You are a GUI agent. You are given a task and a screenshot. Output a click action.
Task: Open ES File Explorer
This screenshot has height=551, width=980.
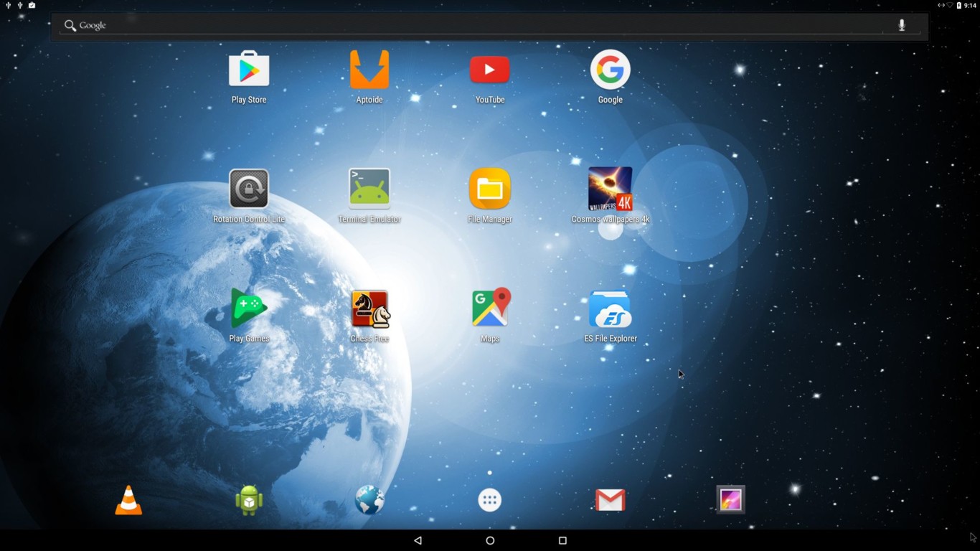[611, 309]
